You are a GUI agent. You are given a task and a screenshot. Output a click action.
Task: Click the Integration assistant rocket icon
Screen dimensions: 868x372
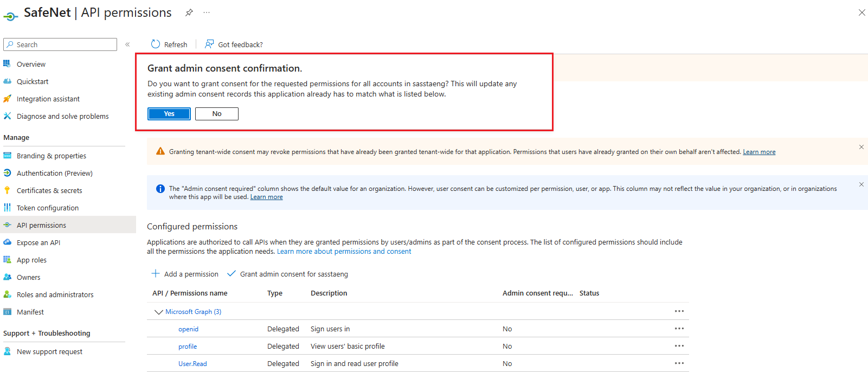(7, 99)
